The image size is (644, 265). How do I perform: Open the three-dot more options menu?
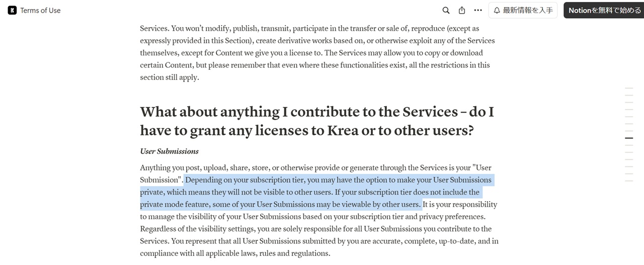click(478, 10)
